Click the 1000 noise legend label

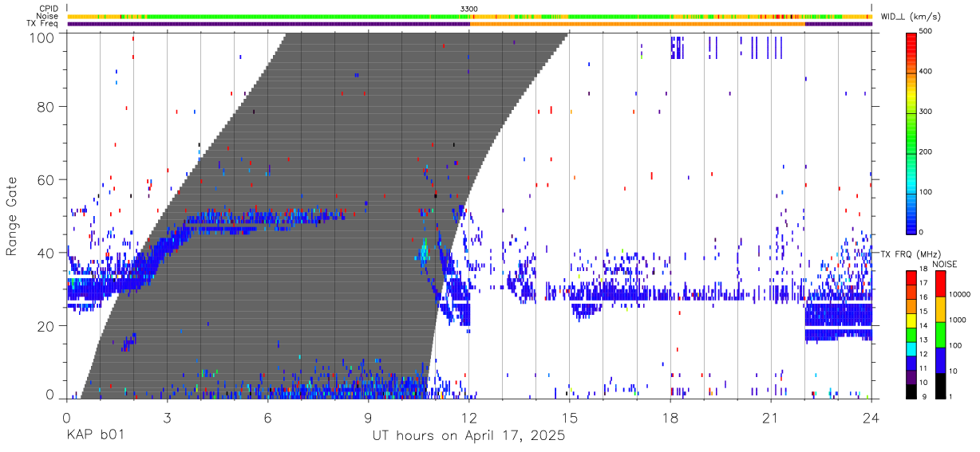[957, 321]
